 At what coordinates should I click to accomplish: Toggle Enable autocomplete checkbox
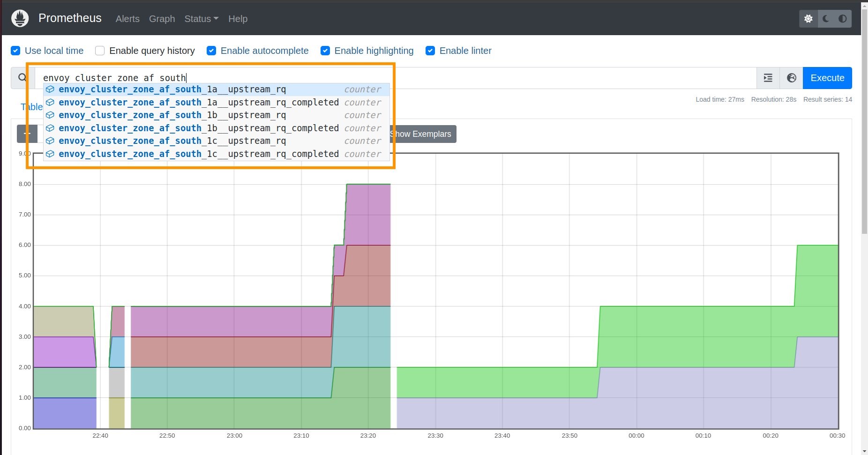(x=211, y=51)
